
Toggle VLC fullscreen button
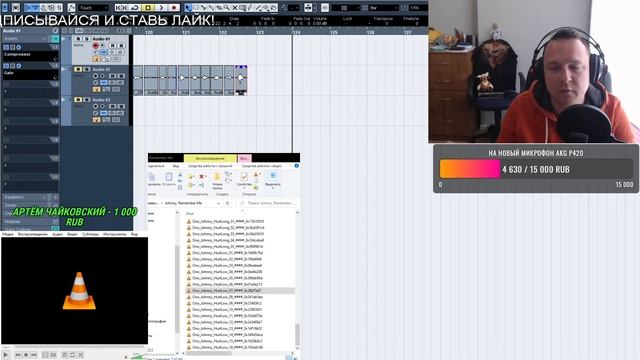coord(45,355)
